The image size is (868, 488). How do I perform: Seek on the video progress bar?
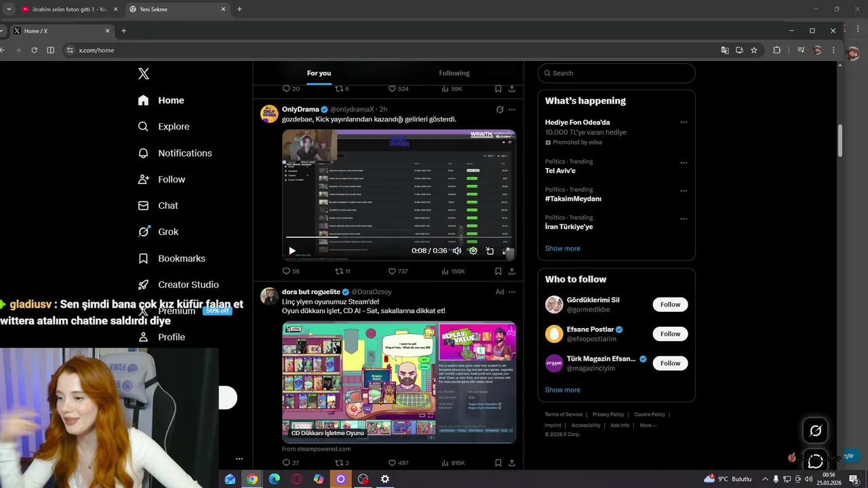click(x=399, y=237)
